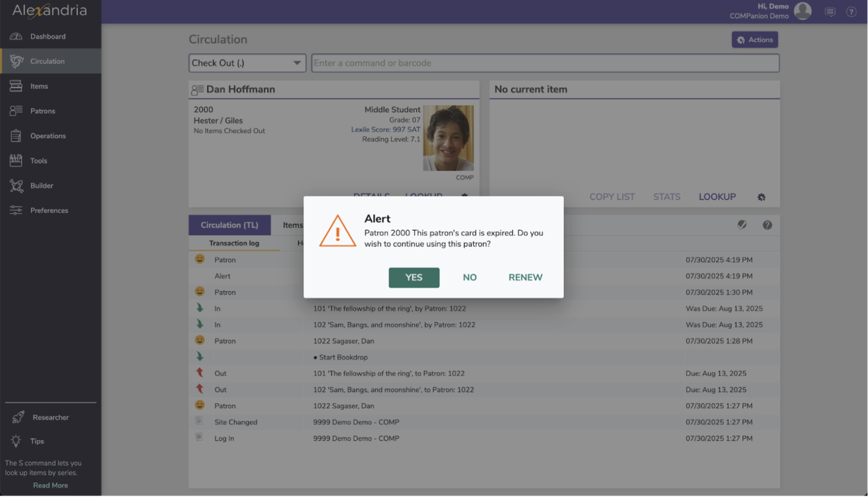Open the Items section in the sidebar
Image resolution: width=868 pixels, height=497 pixels.
point(39,86)
